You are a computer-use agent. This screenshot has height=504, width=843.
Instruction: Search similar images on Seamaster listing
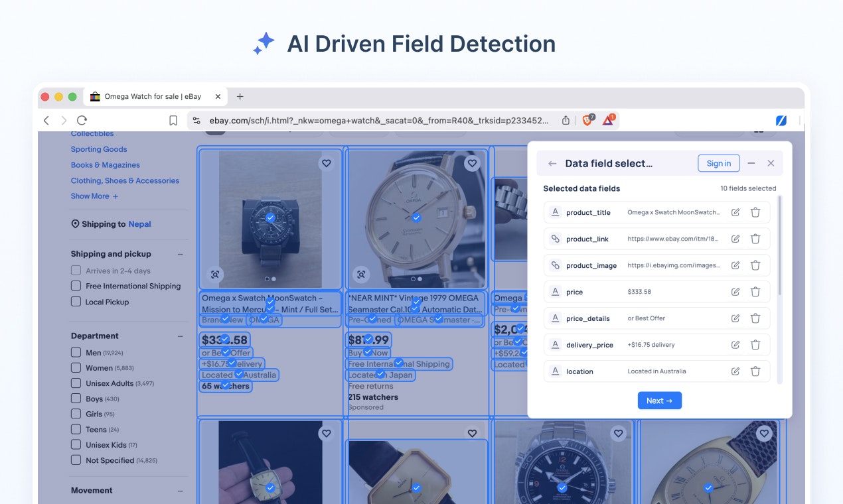361,274
